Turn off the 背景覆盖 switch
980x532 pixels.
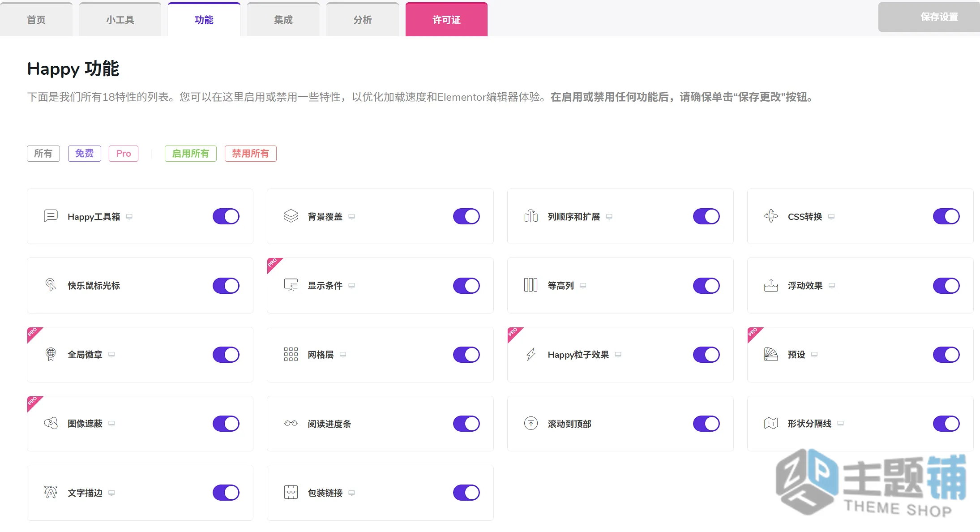(x=466, y=216)
